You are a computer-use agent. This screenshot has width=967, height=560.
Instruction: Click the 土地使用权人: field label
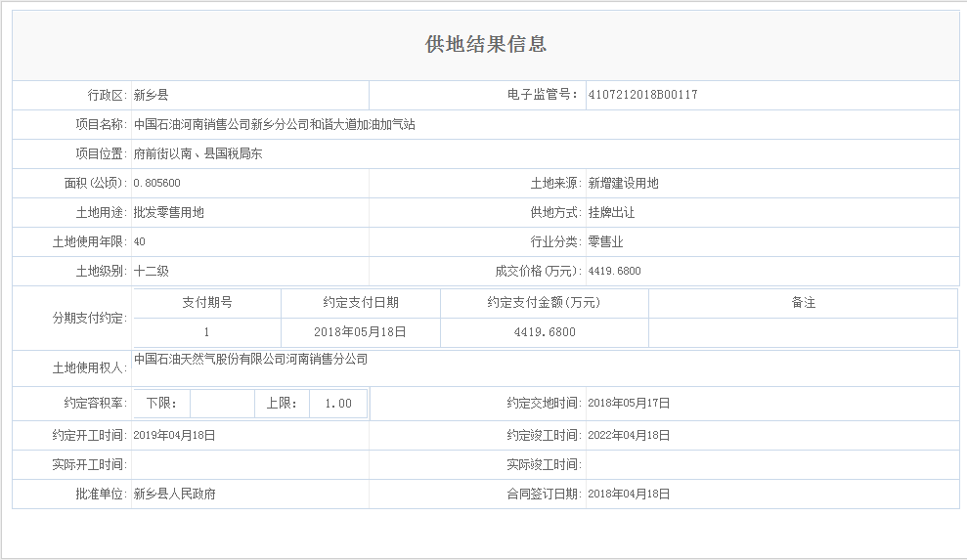90,368
